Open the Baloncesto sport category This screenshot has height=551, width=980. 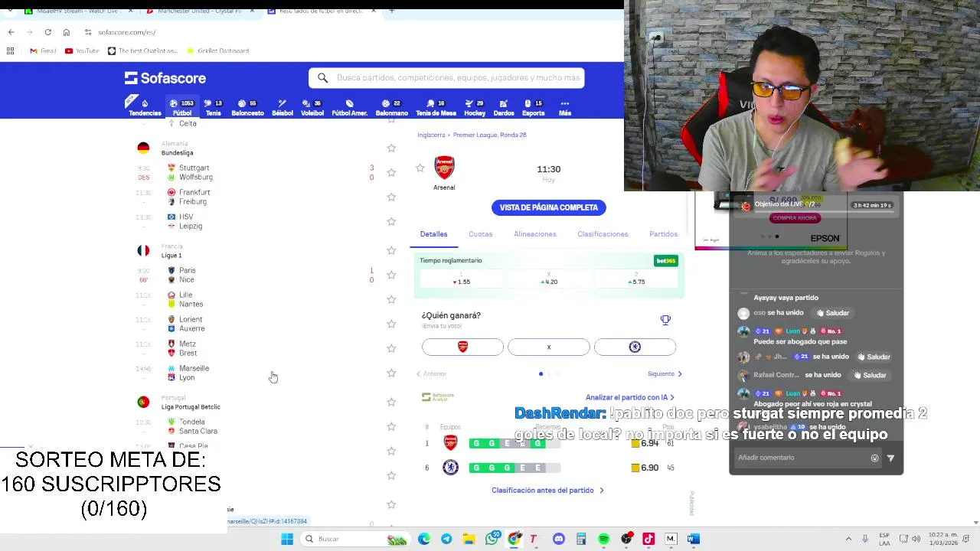coord(247,108)
